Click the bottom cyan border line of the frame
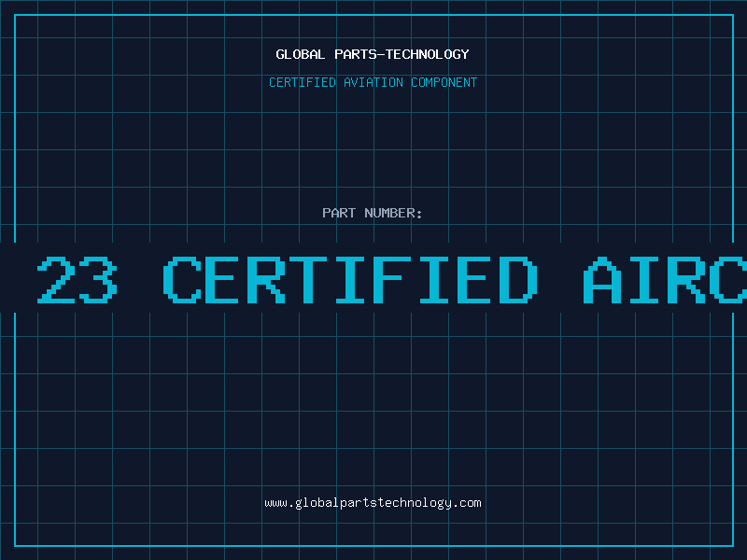The image size is (747, 560). click(374, 546)
